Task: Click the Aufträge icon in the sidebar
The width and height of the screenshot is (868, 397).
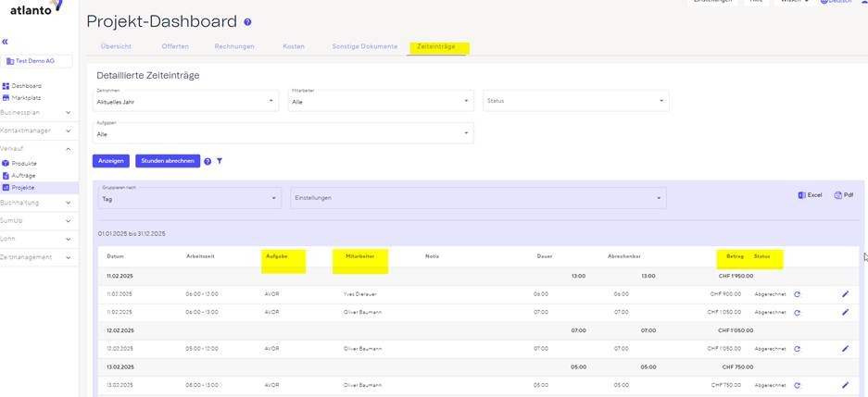Action: [x=6, y=175]
